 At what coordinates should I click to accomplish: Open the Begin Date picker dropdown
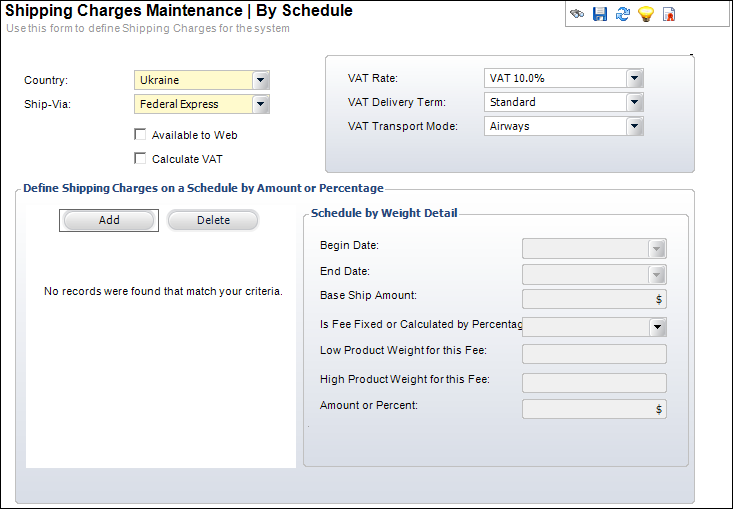[x=657, y=249]
